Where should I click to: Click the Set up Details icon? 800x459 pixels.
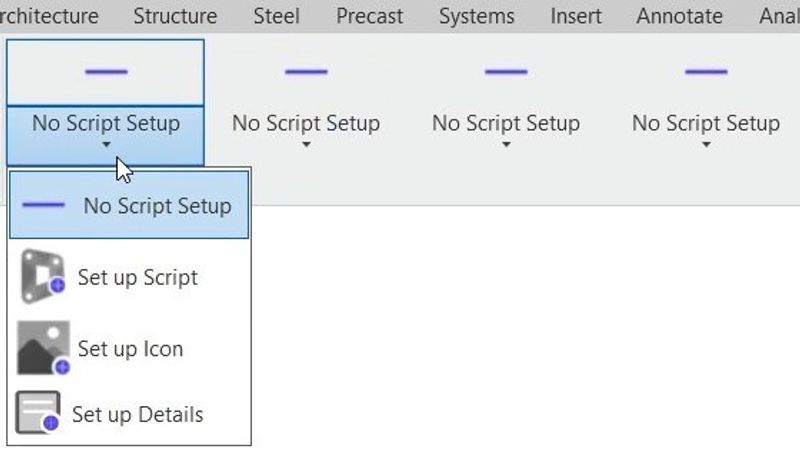(38, 412)
